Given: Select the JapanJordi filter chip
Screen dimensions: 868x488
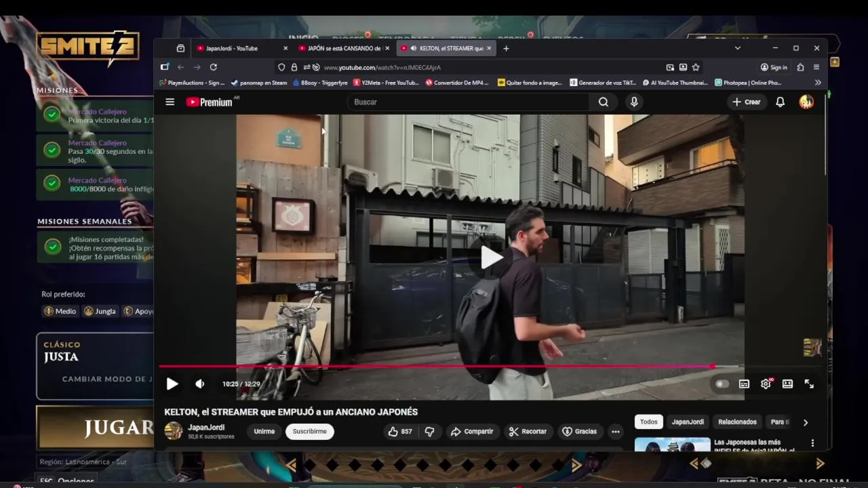Looking at the screenshot, I should coord(688,422).
